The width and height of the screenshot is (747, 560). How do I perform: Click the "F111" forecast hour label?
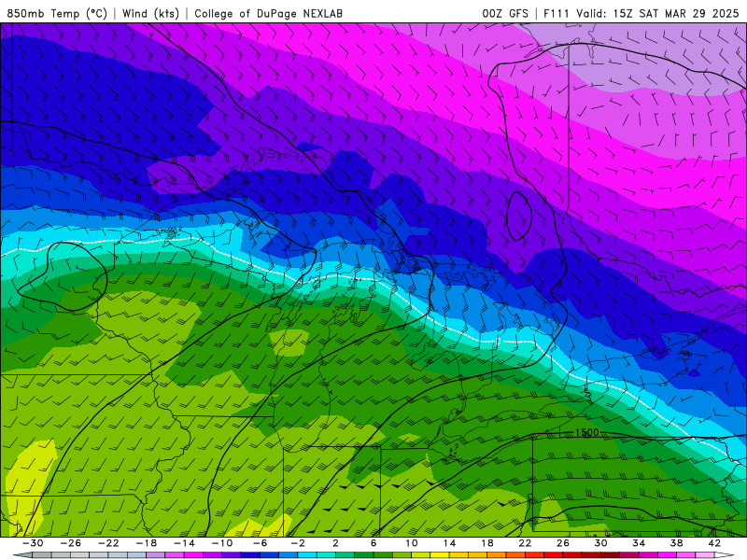click(x=557, y=13)
